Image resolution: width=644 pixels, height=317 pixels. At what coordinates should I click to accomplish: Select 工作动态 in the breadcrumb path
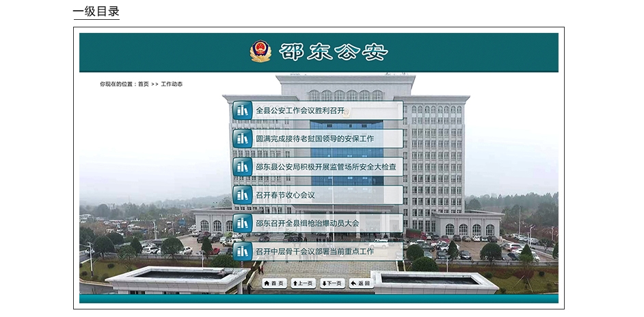pos(172,84)
